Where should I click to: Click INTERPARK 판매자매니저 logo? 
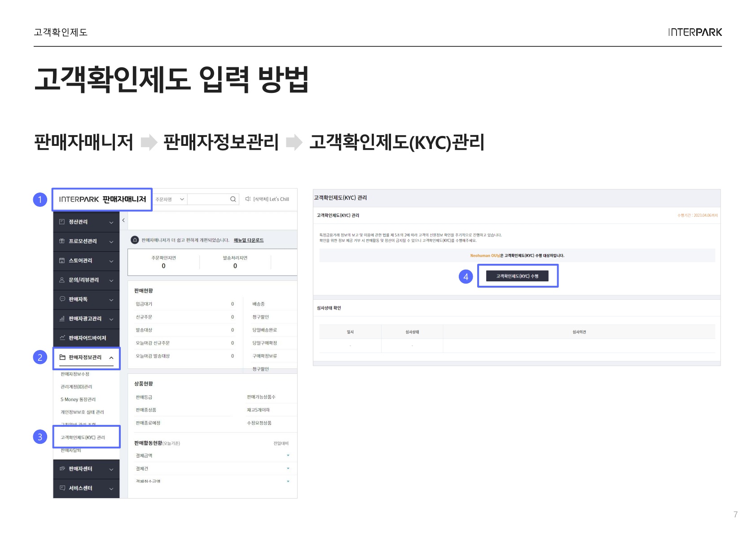(x=102, y=199)
